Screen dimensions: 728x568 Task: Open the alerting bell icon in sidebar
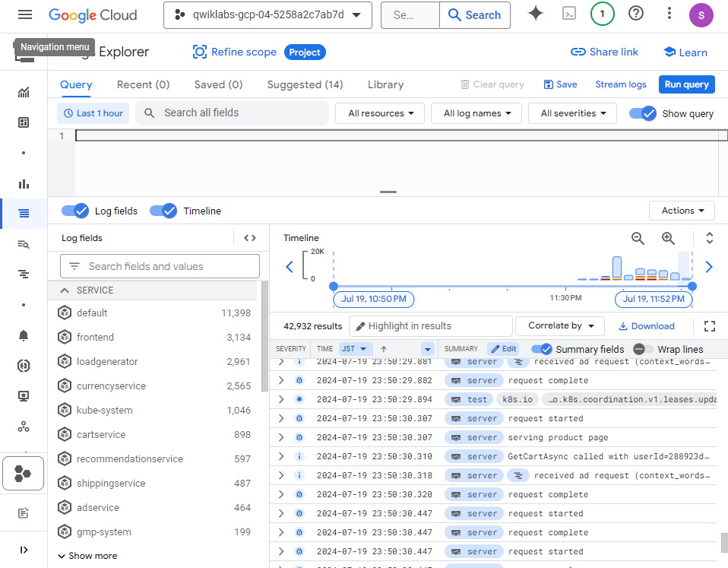click(24, 336)
